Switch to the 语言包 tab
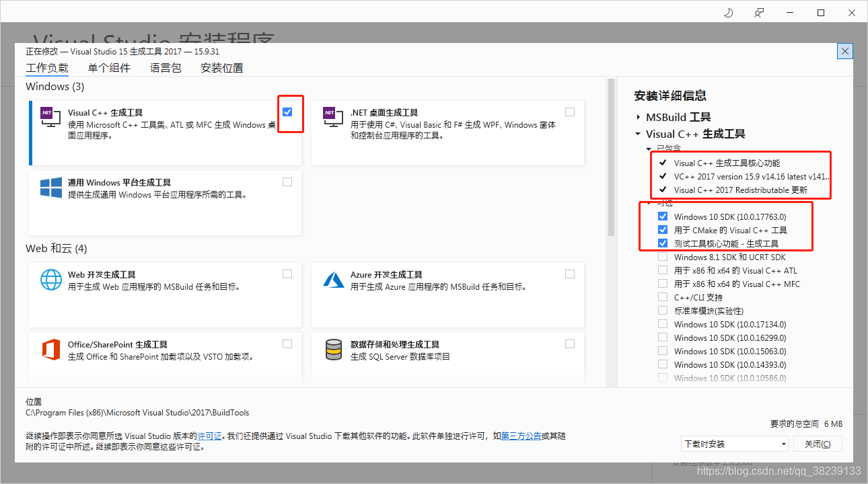868x484 pixels. 166,68
